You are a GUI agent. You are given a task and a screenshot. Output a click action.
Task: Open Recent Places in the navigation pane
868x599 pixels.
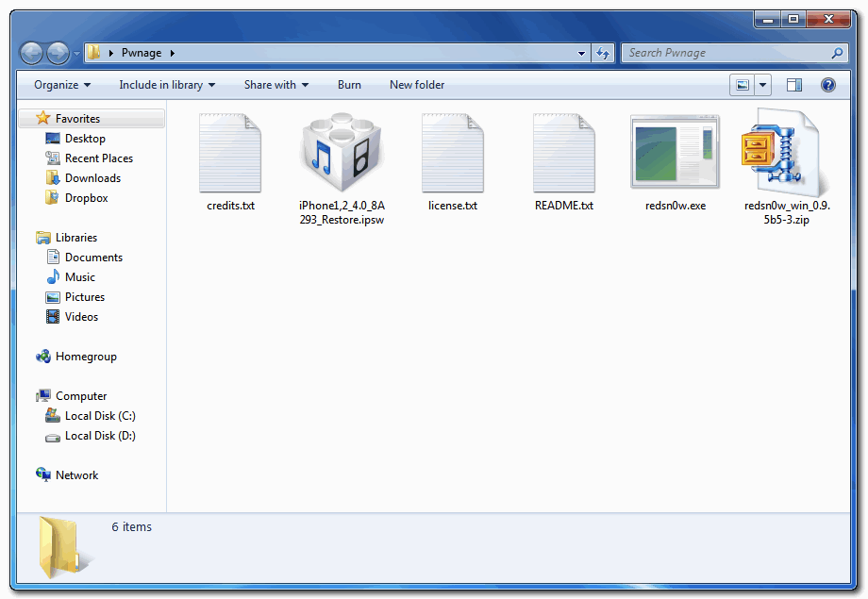click(x=89, y=158)
